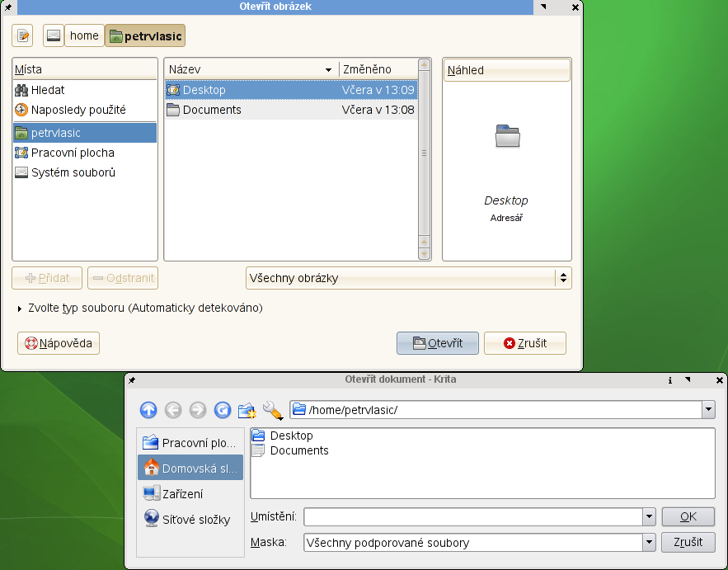Viewport: 728px width, 570px height.
Task: Click the Desktop folder preview thumbnail
Action: pos(508,136)
